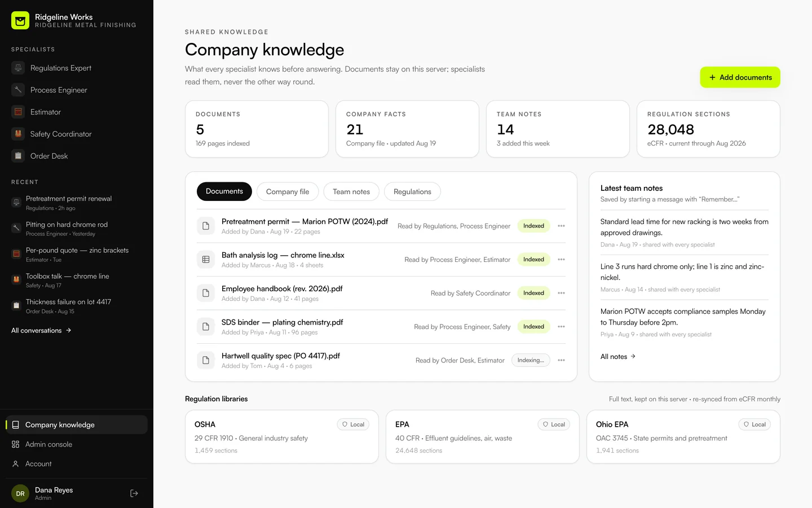Image resolution: width=812 pixels, height=508 pixels.
Task: Open Per-pound quote zinc brackets conversation
Action: pos(77,255)
